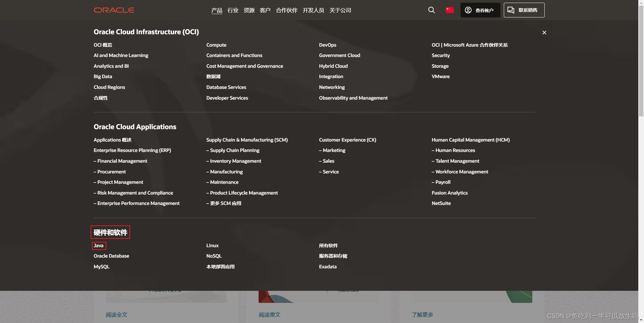Screen dimensions: 644x323
Task: Open the 服务器和存储 link
Action: click(x=333, y=256)
